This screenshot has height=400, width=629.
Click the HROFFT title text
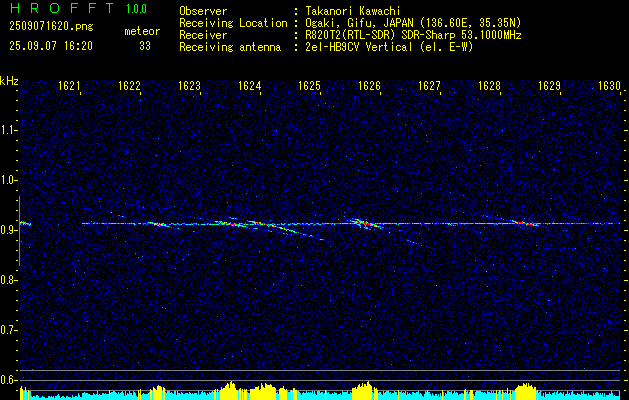point(62,9)
